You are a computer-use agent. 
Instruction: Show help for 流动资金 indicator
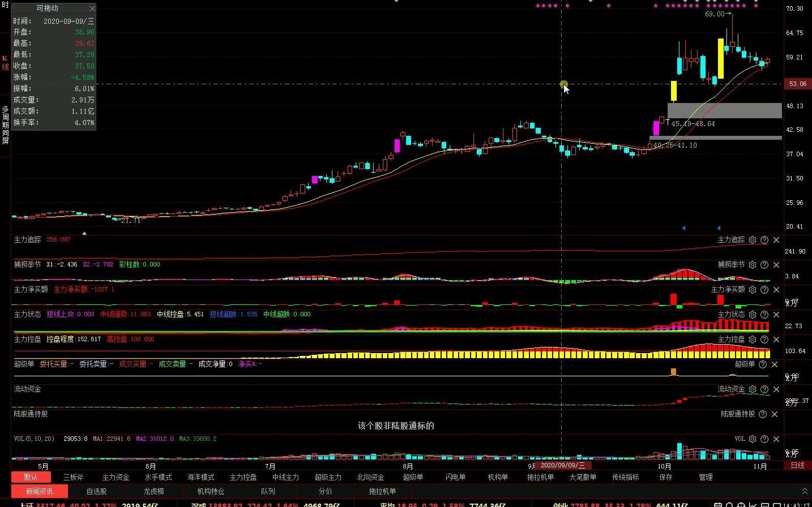[x=764, y=389]
